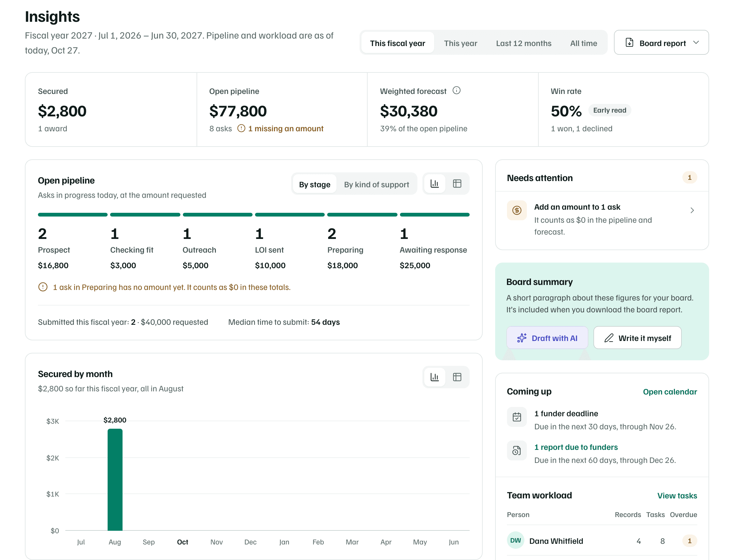Click Dana Whitfield's overdue count badge
The height and width of the screenshot is (560, 734).
(689, 541)
